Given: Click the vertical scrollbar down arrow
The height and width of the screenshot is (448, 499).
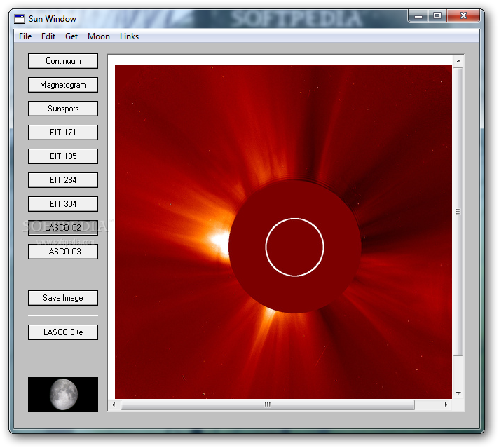Looking at the screenshot, I should pyautogui.click(x=458, y=393).
